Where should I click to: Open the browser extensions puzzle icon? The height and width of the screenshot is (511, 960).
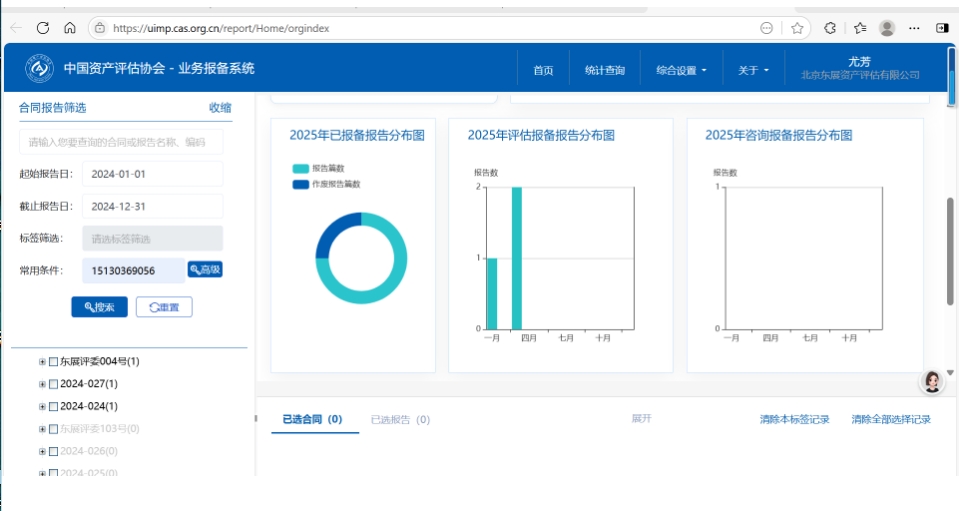point(830,28)
